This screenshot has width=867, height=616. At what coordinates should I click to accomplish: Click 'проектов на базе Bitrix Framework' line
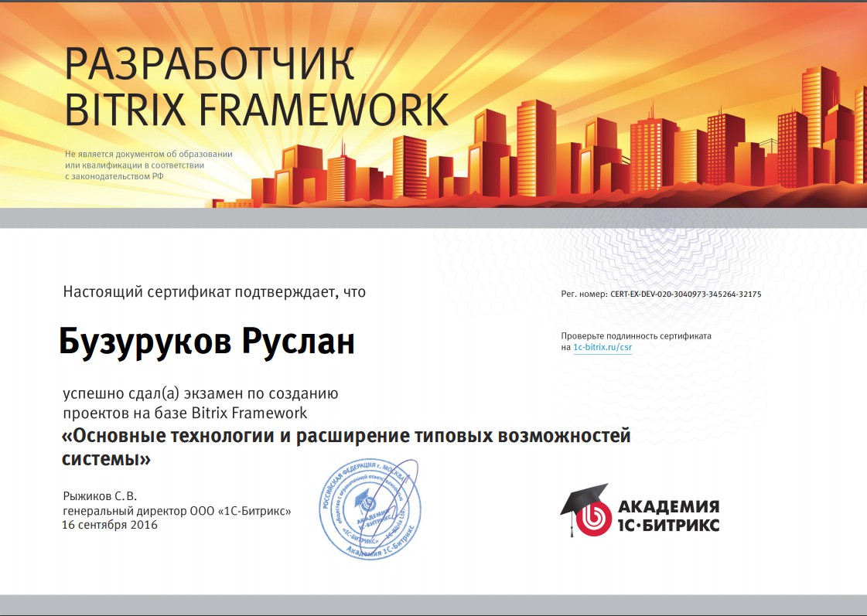click(185, 413)
